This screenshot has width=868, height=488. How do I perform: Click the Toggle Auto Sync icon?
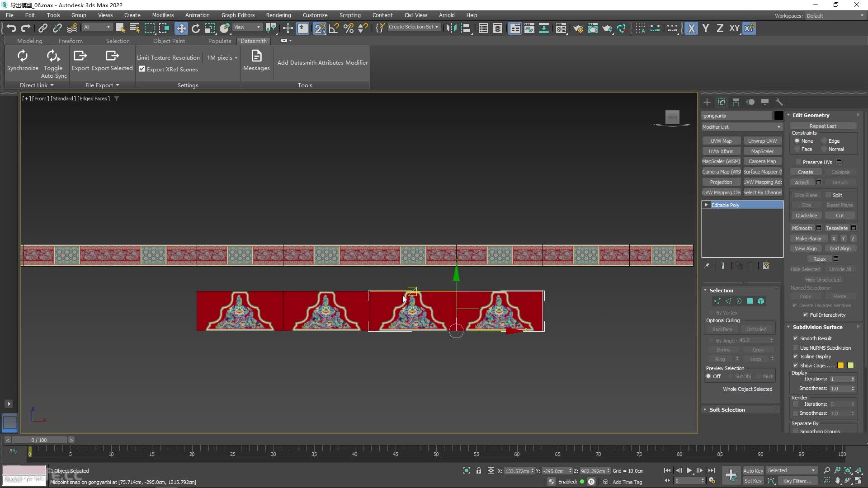click(x=53, y=56)
